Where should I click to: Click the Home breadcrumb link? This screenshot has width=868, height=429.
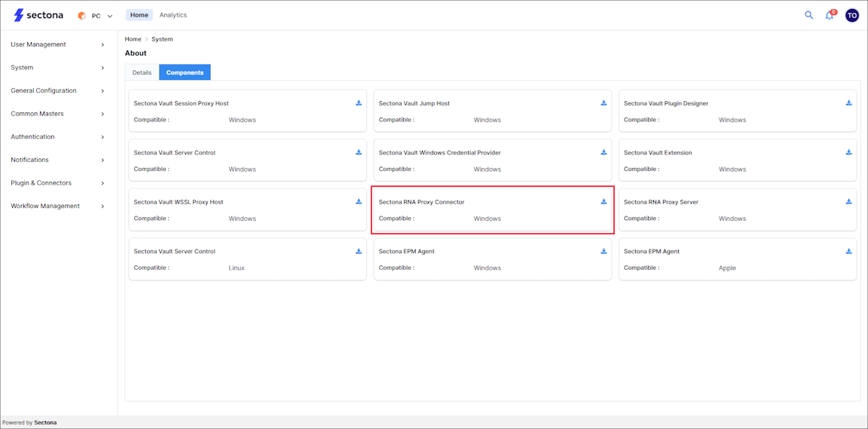pyautogui.click(x=133, y=39)
